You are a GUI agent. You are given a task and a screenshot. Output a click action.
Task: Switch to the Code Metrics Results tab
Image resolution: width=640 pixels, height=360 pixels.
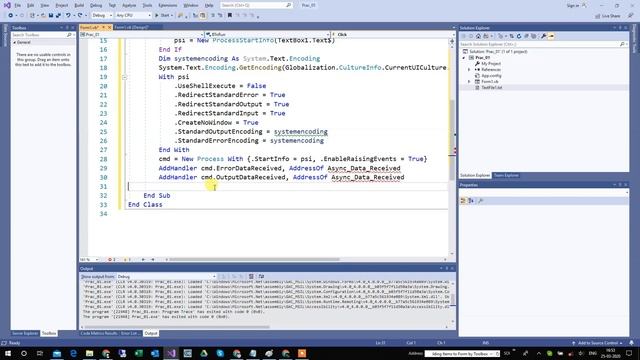point(99,333)
